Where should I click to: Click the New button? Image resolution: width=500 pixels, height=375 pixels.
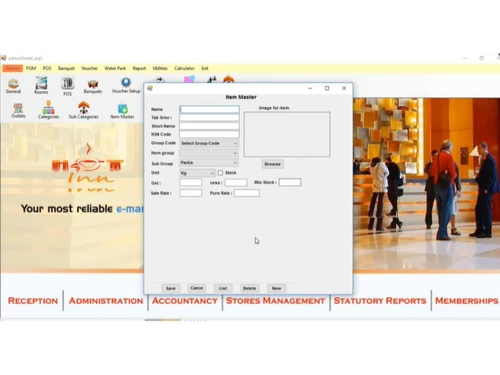[x=276, y=288]
